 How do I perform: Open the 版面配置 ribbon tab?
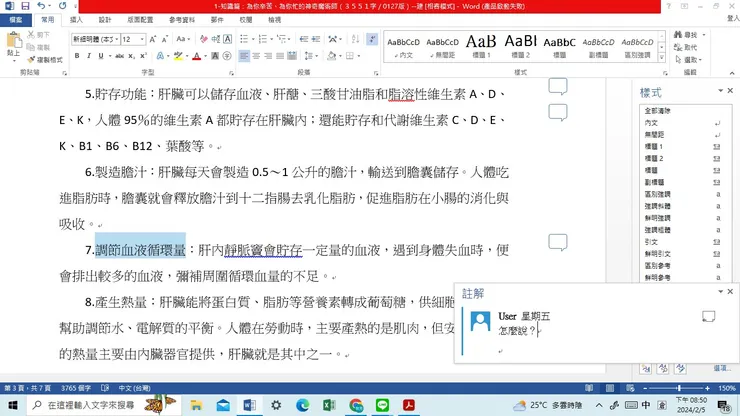click(140, 20)
